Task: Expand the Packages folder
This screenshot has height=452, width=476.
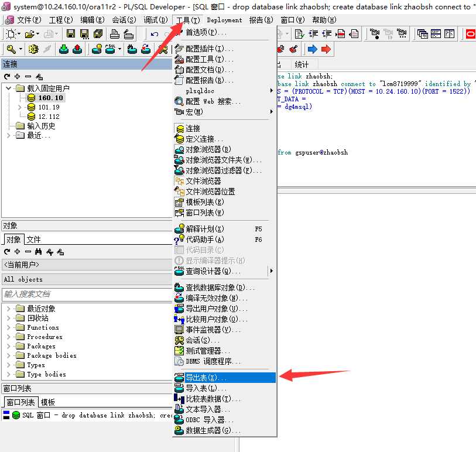Action: [9, 347]
